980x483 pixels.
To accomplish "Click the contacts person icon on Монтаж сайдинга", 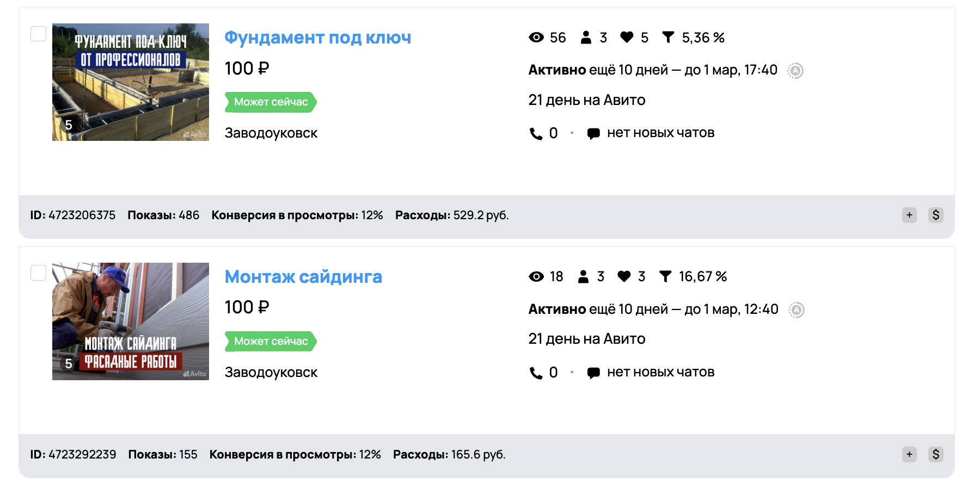I will pyautogui.click(x=583, y=277).
